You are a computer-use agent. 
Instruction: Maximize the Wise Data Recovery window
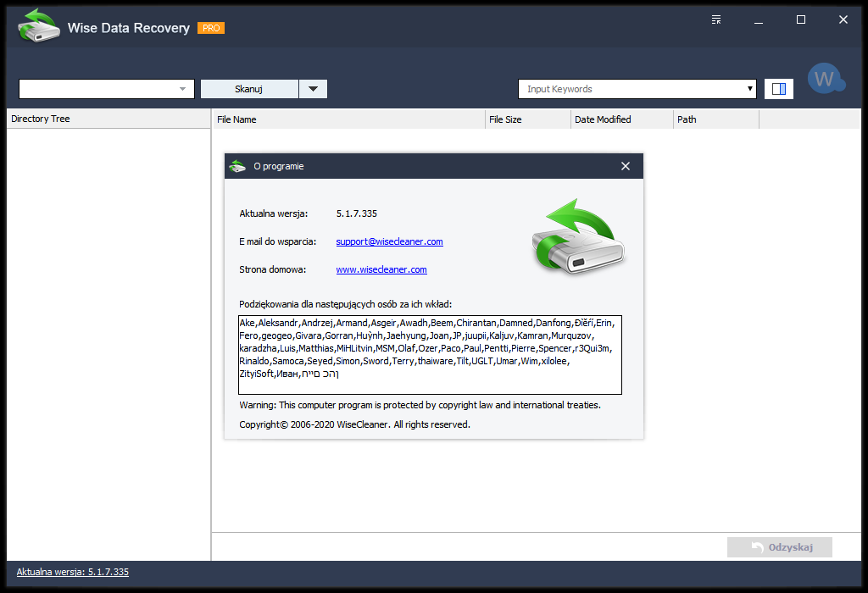[x=800, y=20]
